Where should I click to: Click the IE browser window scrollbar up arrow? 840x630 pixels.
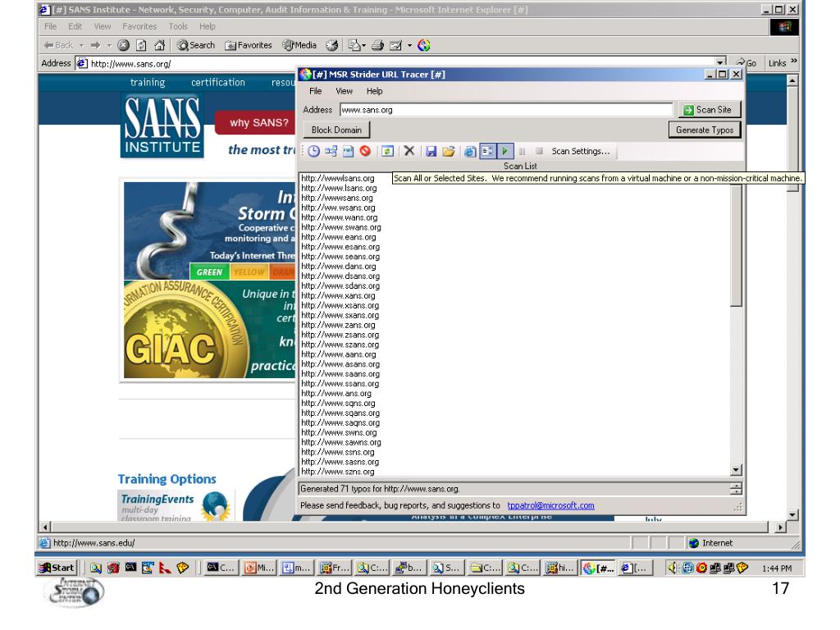tap(793, 80)
